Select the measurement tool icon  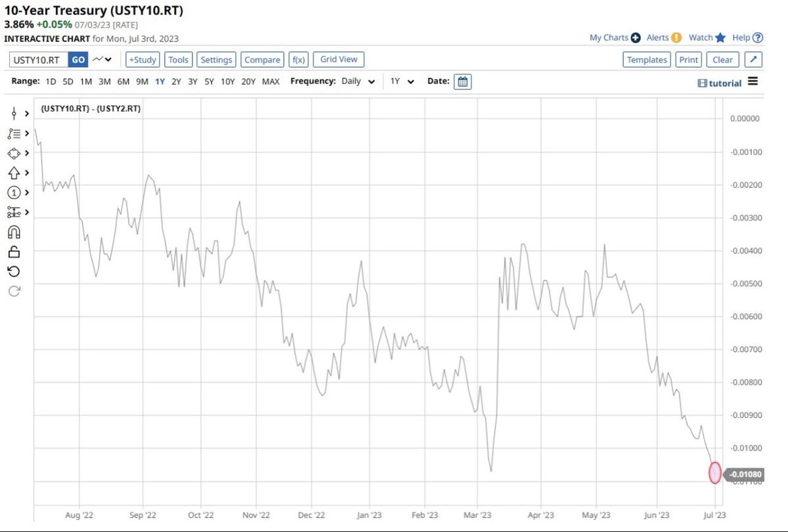[14, 212]
